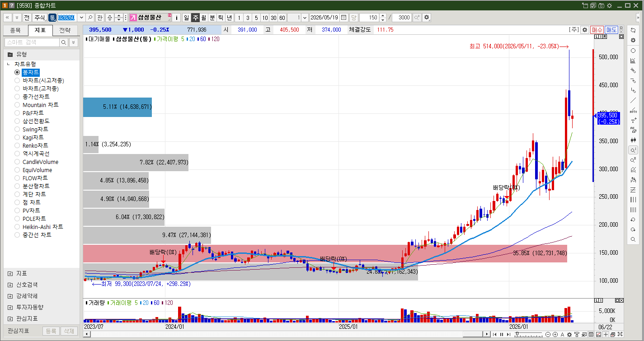Click the refresh arrows icon in right toolbar
644x341 pixels.
coord(633,30)
